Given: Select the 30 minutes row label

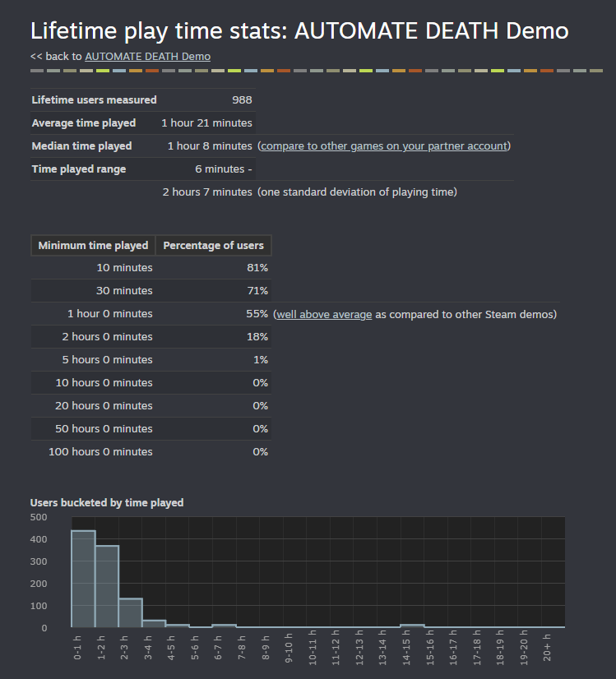Looking at the screenshot, I should [124, 290].
